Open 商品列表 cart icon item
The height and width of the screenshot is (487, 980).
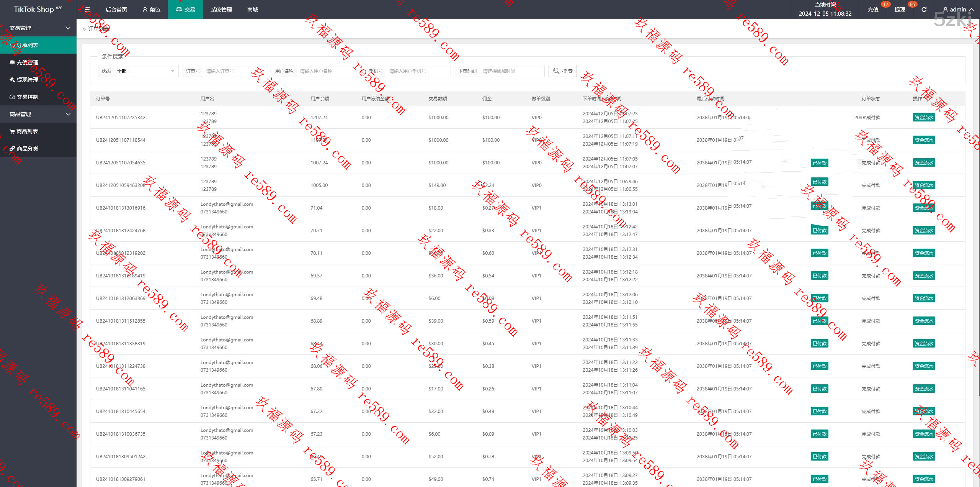point(27,131)
